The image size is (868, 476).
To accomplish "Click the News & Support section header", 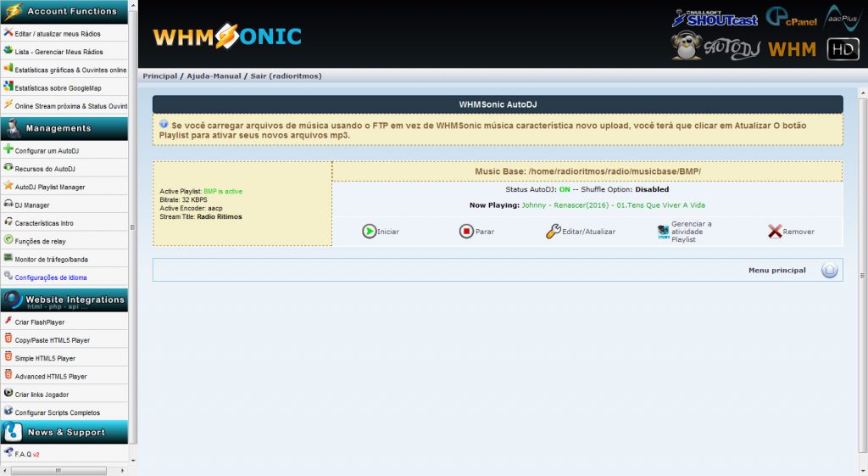I will point(64,432).
